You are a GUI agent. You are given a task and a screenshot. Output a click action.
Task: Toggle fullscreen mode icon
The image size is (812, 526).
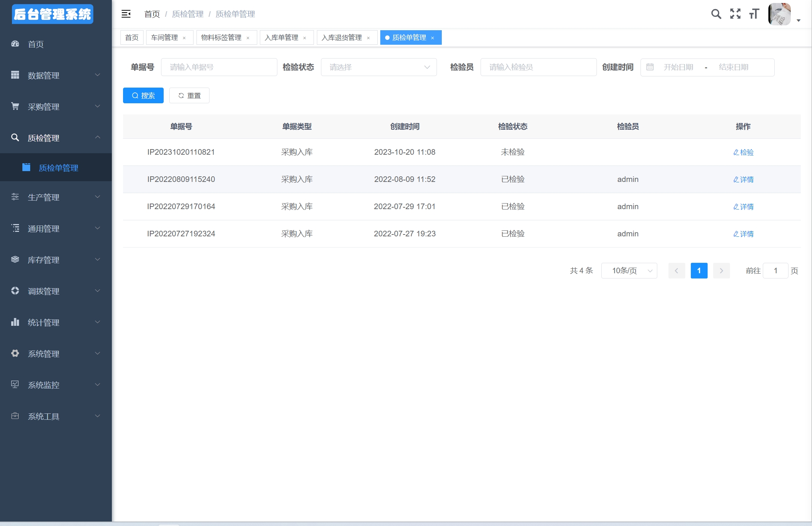(x=735, y=14)
